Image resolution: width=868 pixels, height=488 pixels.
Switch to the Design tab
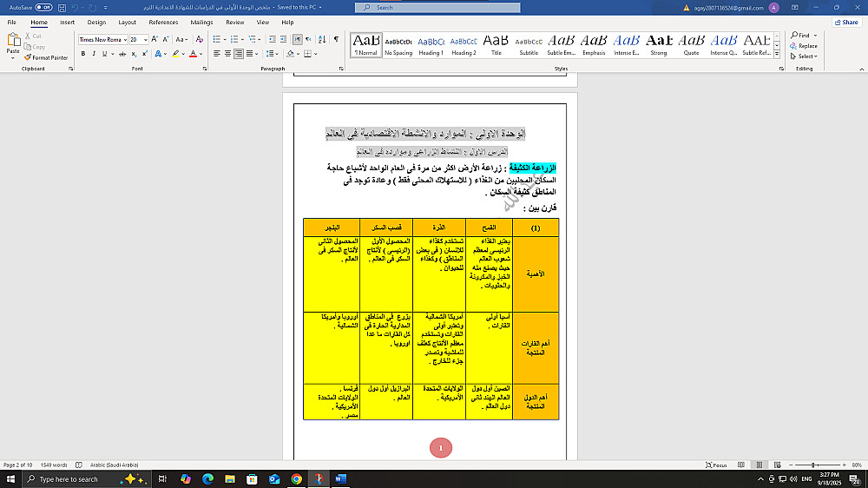96,23
